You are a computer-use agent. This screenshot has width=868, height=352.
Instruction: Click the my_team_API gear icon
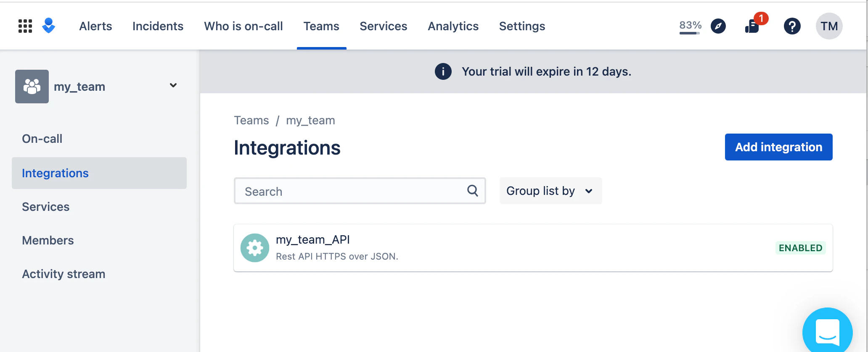pos(255,248)
